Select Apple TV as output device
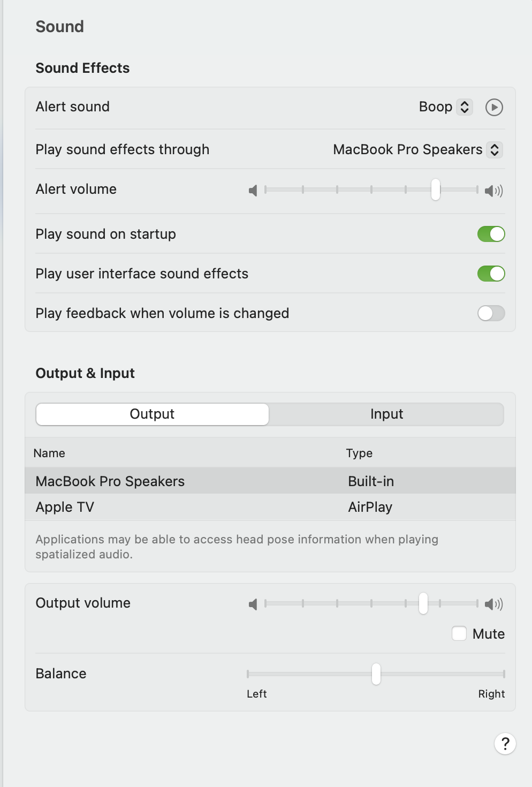 [65, 507]
